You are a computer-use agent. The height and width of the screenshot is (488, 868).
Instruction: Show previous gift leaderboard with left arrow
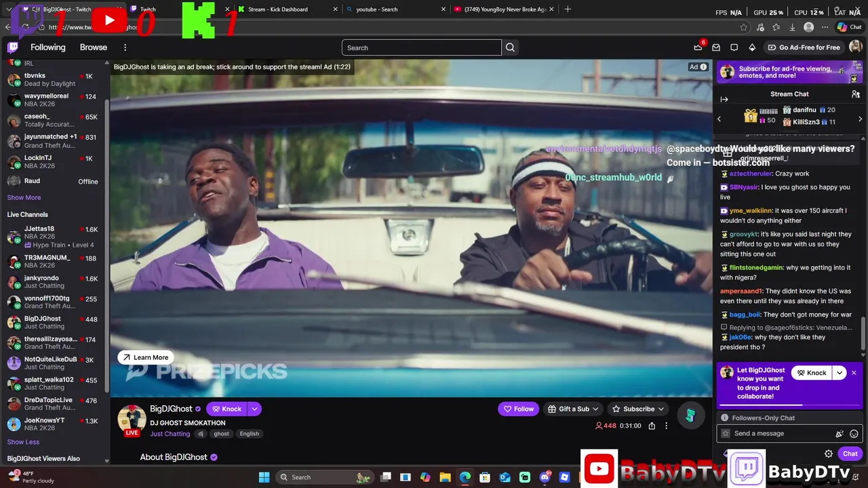click(719, 119)
